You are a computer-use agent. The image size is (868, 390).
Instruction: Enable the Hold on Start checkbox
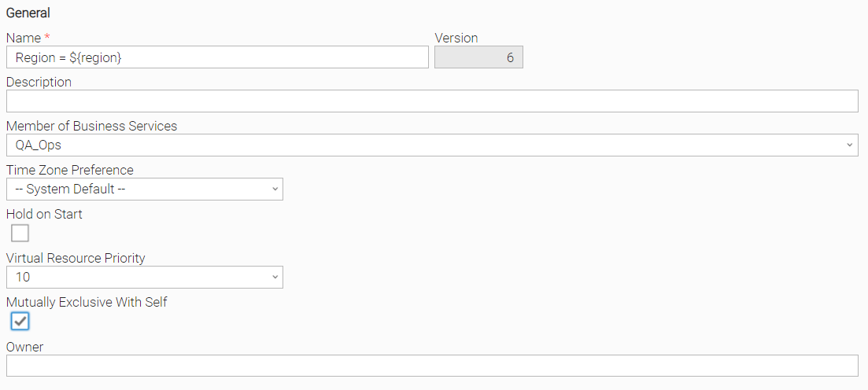20,234
